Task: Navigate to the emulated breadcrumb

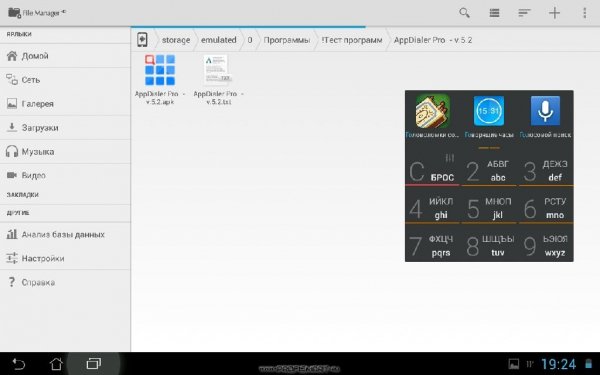Action: click(x=218, y=40)
